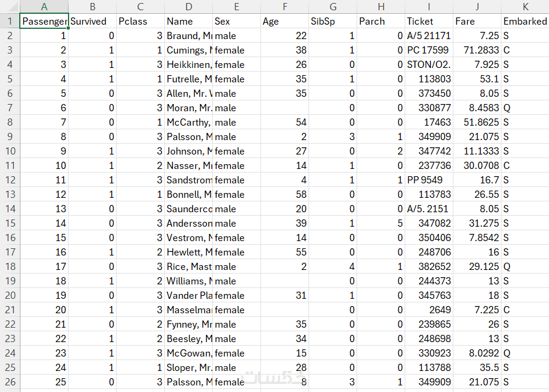Select the row 18 header

pos(10,267)
